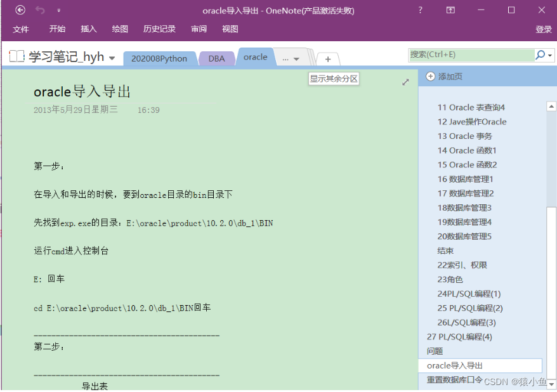The height and width of the screenshot is (392, 557).
Task: Expand the Quick Access Toolbar customize arrow
Action: [x=59, y=10]
